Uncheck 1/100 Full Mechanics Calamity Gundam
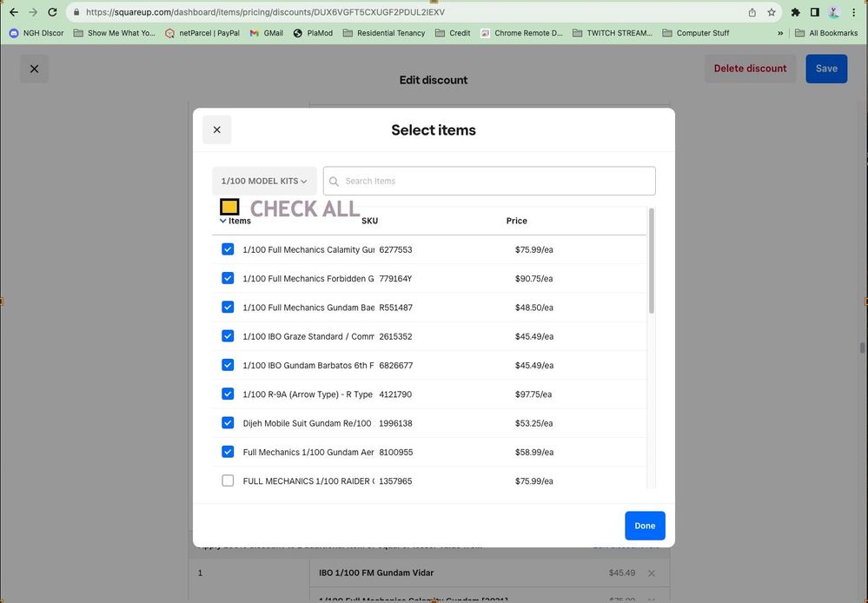The height and width of the screenshot is (603, 868). coord(228,249)
